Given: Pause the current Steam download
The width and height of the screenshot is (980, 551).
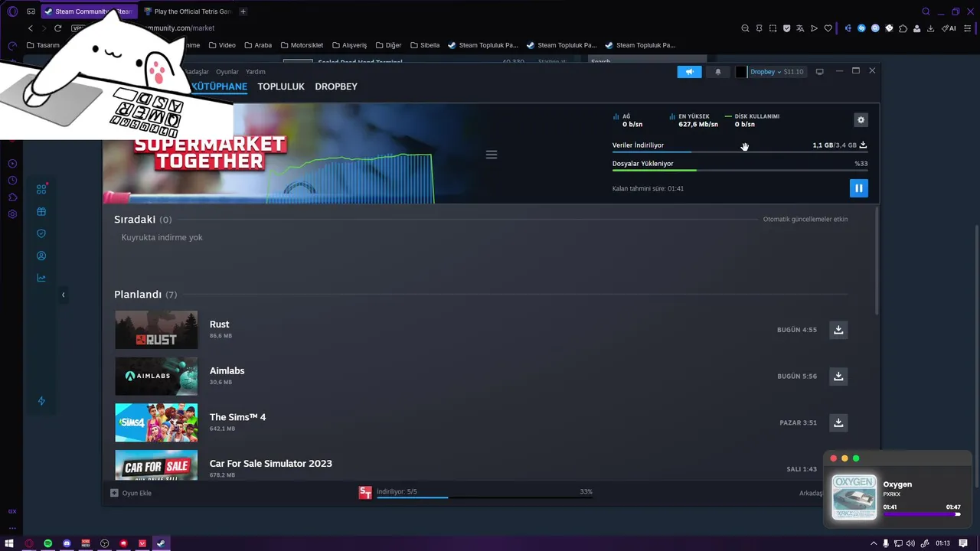Looking at the screenshot, I should coord(858,188).
